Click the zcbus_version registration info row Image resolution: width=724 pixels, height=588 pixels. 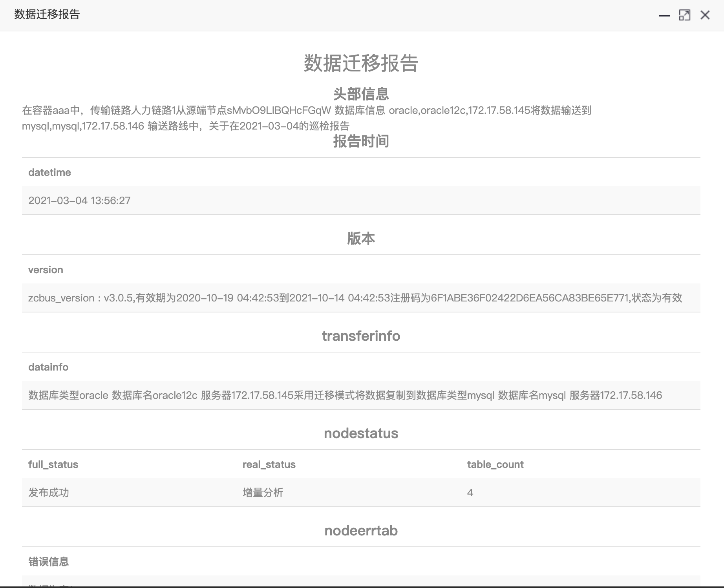pos(355,298)
